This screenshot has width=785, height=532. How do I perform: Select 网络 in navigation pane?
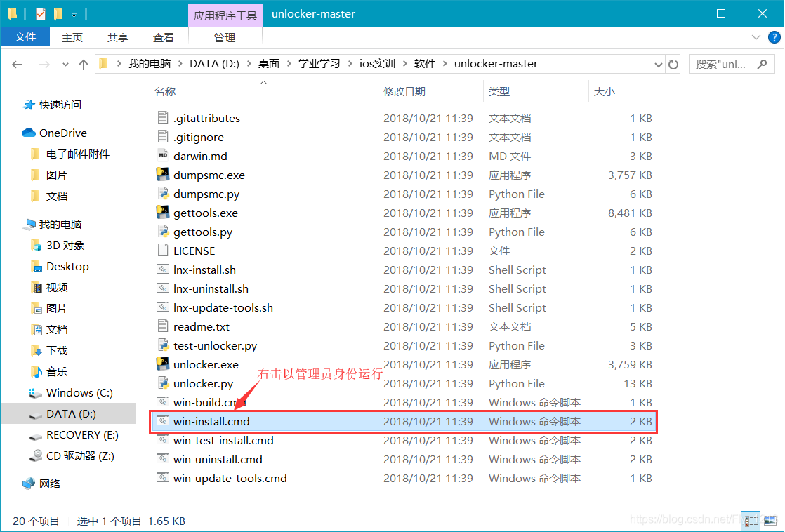[x=50, y=484]
